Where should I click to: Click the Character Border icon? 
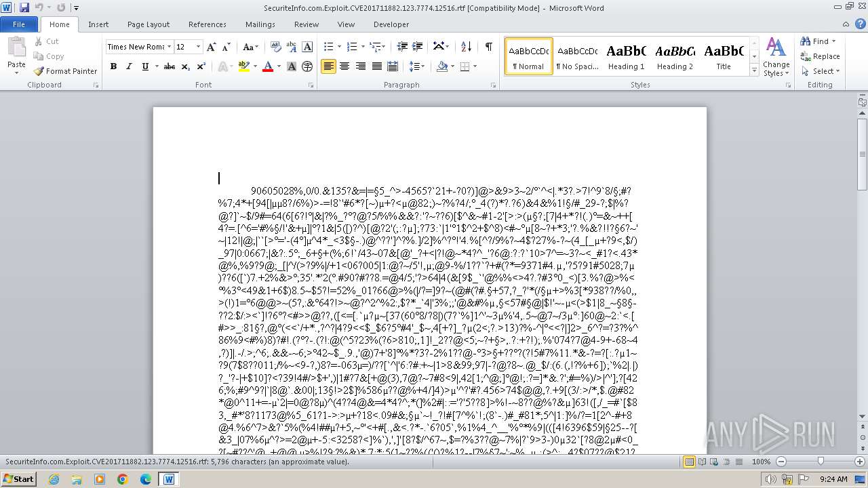coord(307,47)
